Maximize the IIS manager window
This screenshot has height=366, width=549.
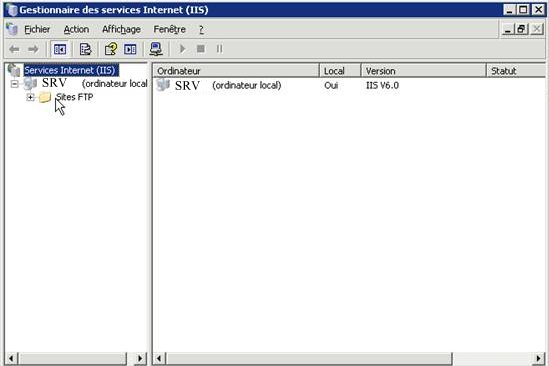coord(523,10)
